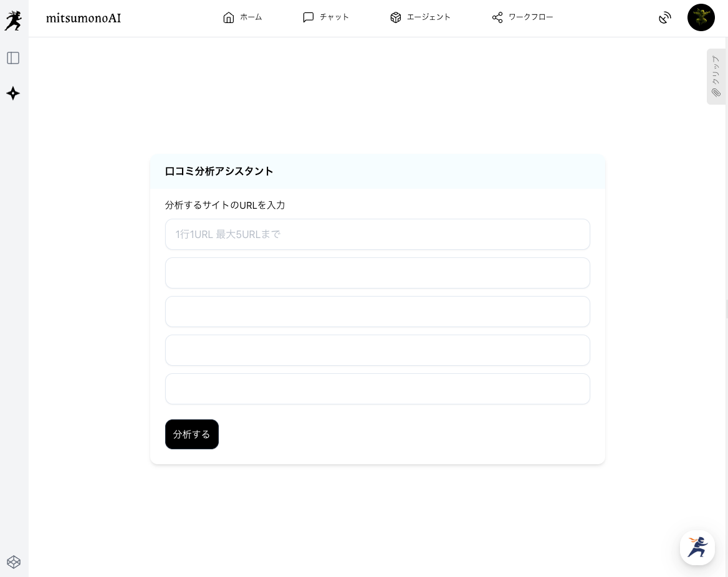Open the ninja chat assistant bubble

697,547
